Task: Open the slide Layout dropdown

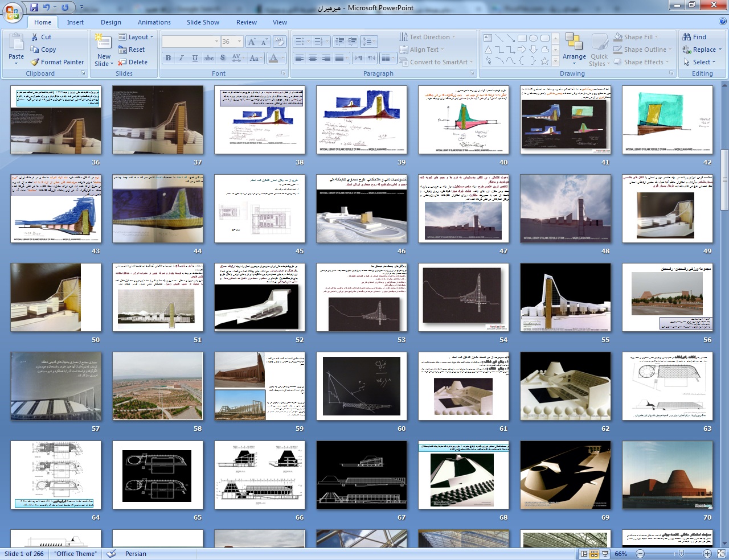Action: click(x=136, y=37)
